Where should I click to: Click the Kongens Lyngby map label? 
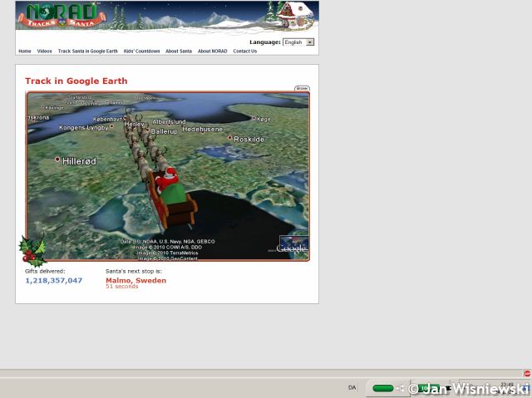point(83,128)
